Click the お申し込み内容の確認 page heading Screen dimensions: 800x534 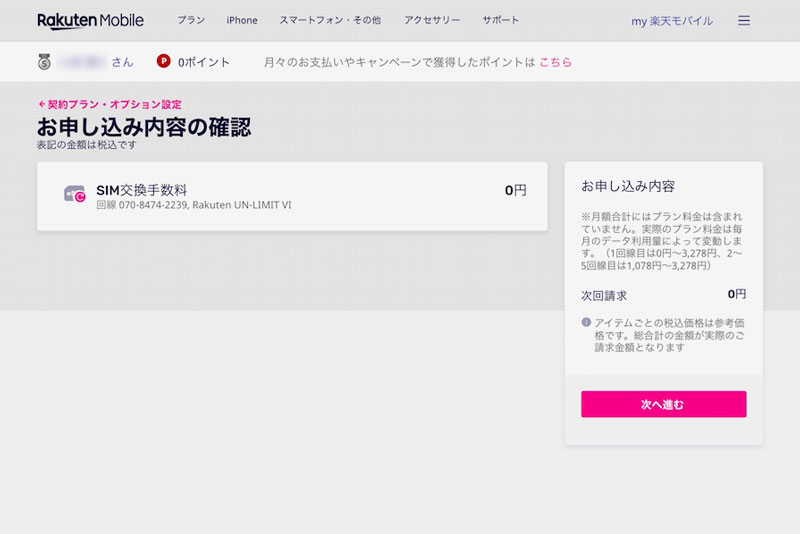144,127
